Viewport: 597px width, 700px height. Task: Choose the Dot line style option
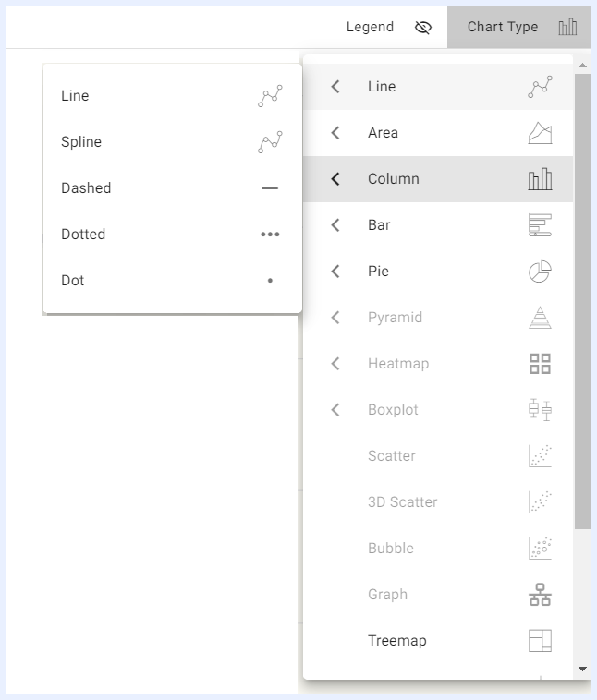[172, 281]
